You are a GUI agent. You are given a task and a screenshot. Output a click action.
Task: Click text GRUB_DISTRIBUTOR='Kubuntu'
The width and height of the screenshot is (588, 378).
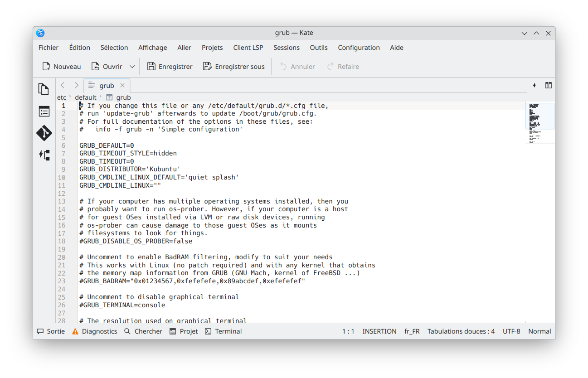tap(130, 169)
